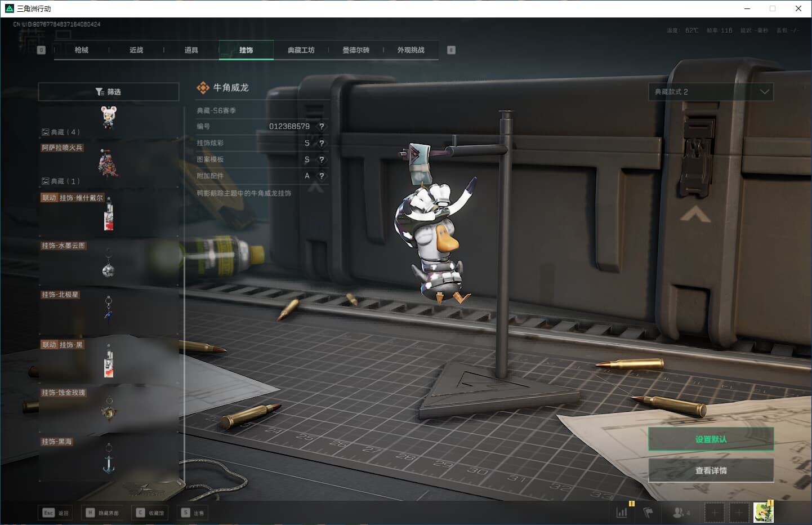
Task: Click the 典藏-S6赛季 label
Action: 216,111
